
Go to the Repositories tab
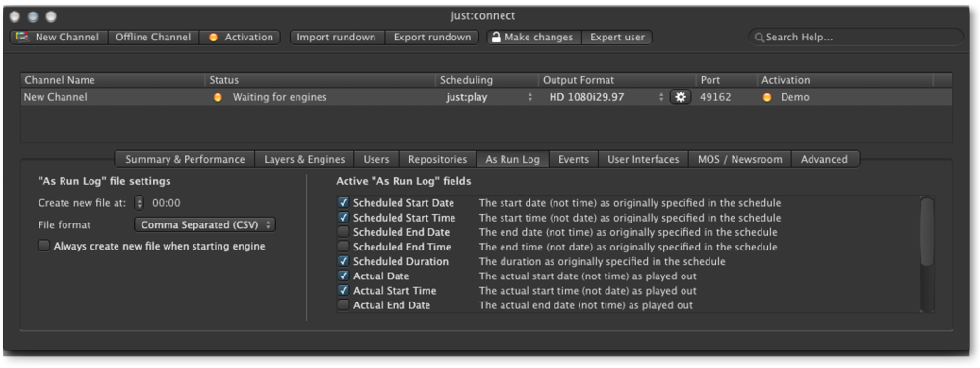pos(437,159)
